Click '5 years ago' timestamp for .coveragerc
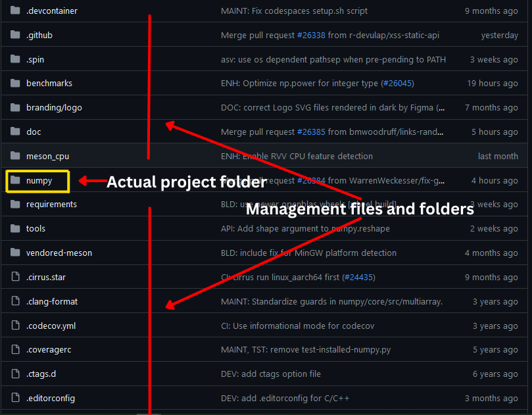 (x=495, y=350)
